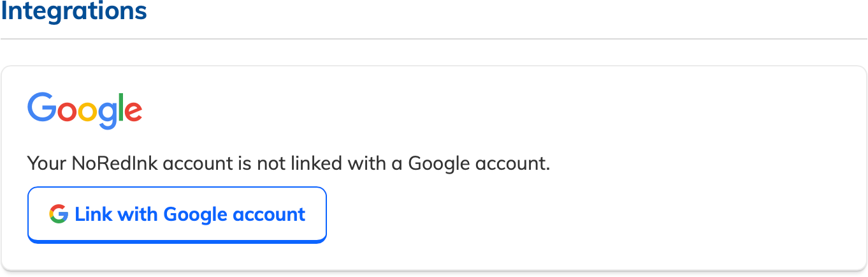Select the Integrations heading
868x277 pixels.
pyautogui.click(x=74, y=11)
